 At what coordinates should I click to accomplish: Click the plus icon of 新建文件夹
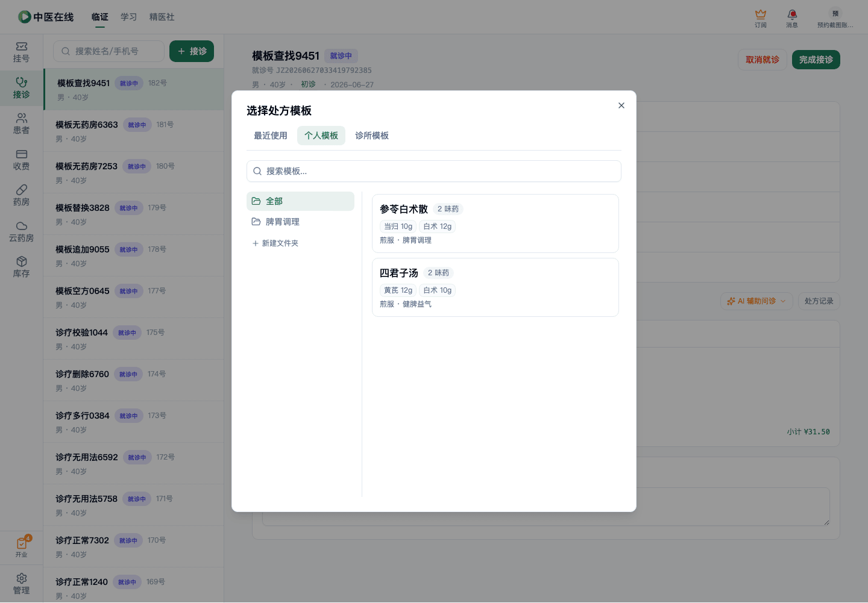256,243
